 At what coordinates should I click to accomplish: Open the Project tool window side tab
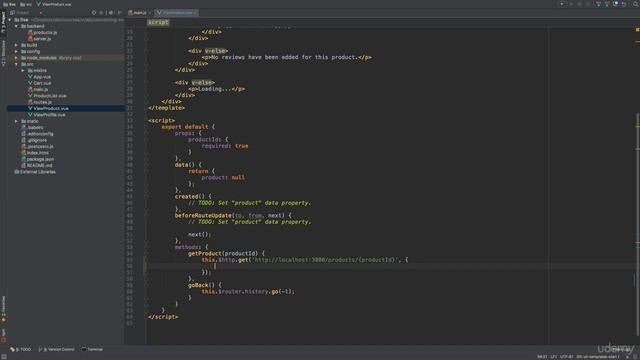point(3,22)
